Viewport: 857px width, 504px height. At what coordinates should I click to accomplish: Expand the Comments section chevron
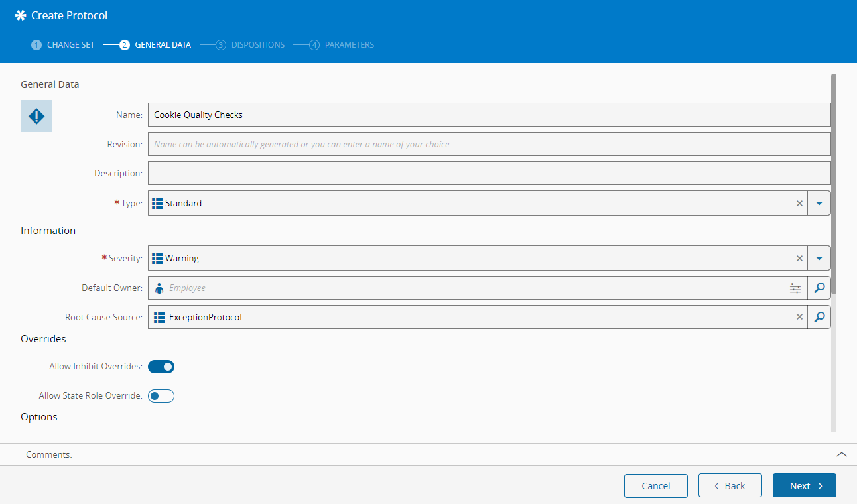click(x=841, y=455)
